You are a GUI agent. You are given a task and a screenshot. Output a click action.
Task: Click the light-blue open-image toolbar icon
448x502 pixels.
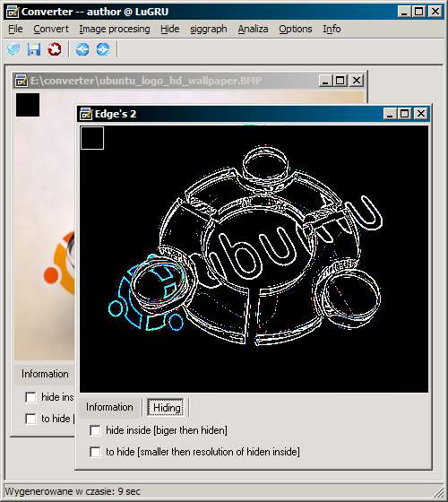13,49
